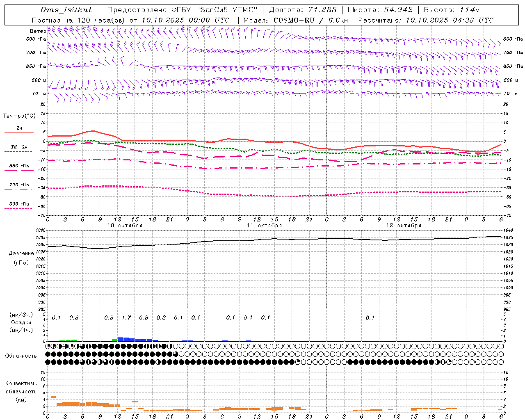Click the "Прогноз на 120 часа(ов)" forecast text
525x420 pixels.
point(79,20)
